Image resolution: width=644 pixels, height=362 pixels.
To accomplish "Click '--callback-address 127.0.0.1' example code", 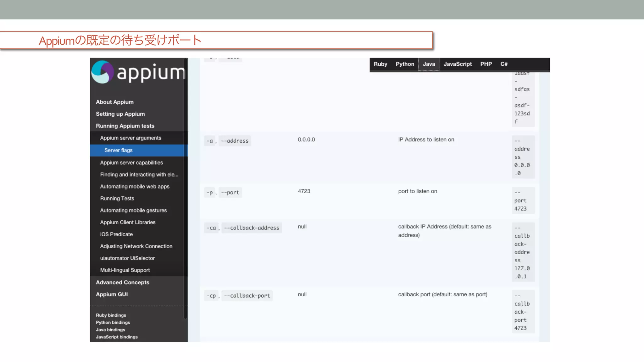I will pyautogui.click(x=523, y=252).
